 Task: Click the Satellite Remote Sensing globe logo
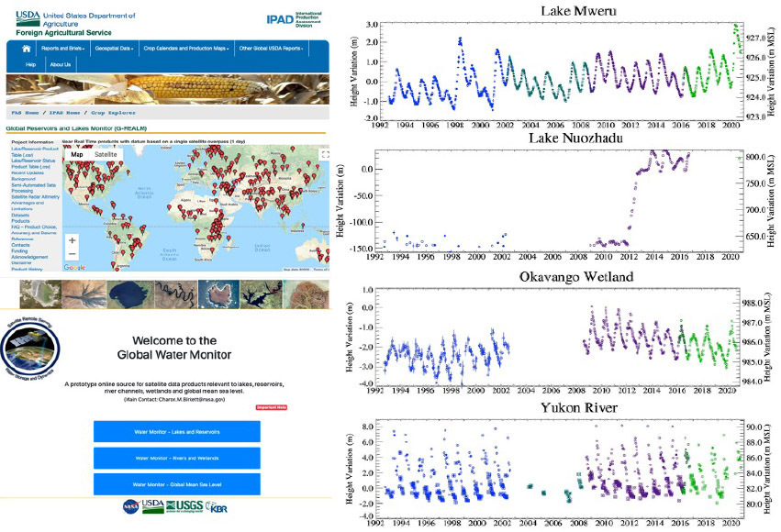pos(31,348)
